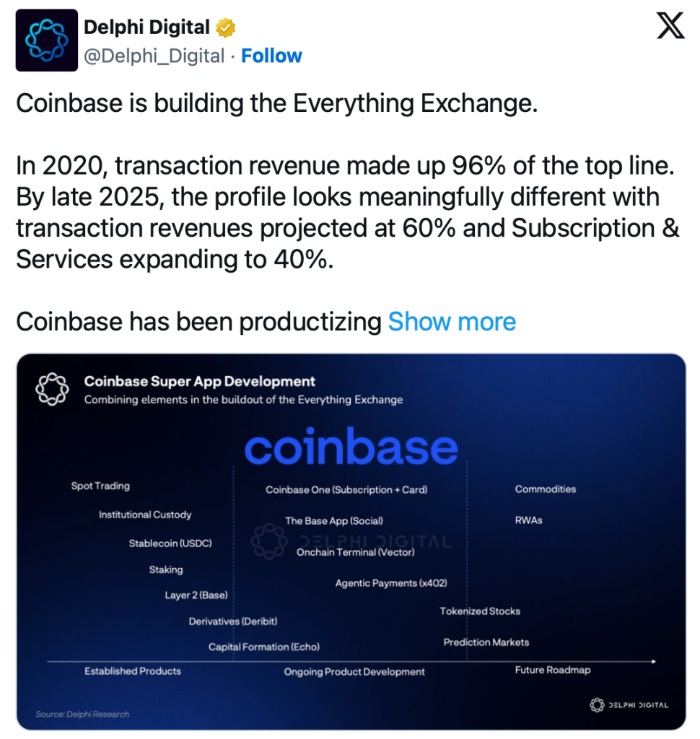Open the X logo icon
This screenshot has height=739, width=700.
(x=670, y=27)
